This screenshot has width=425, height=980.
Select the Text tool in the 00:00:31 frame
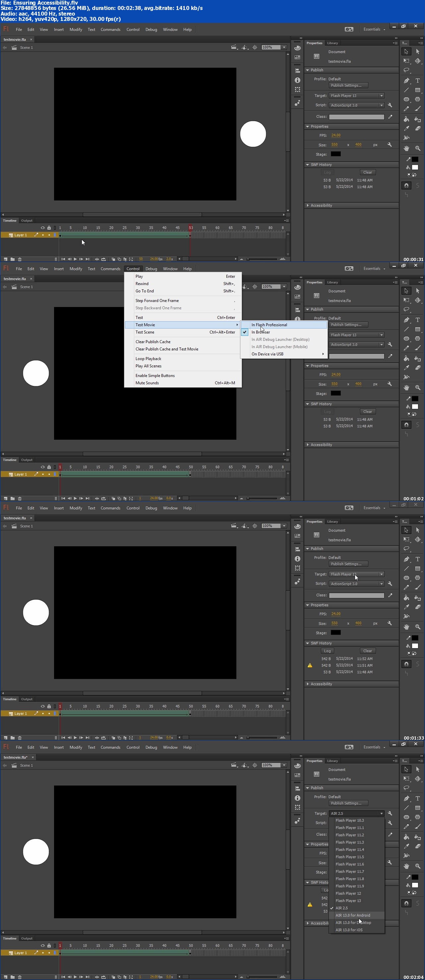[x=417, y=81]
